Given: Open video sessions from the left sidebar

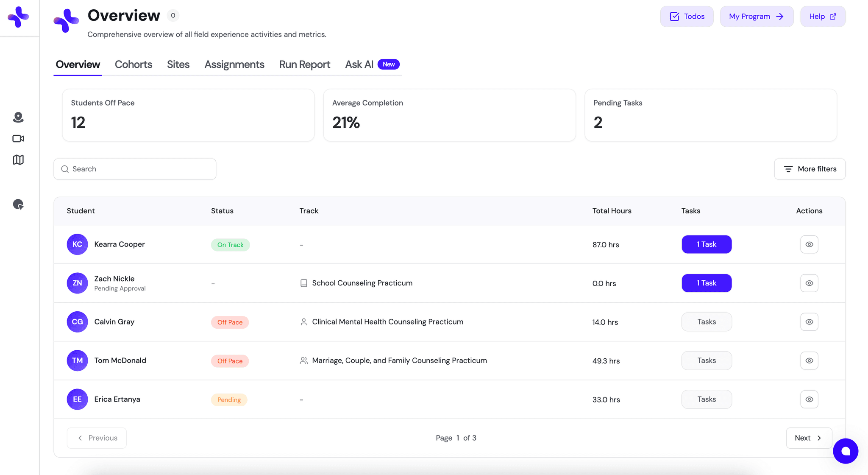Looking at the screenshot, I should pos(18,138).
